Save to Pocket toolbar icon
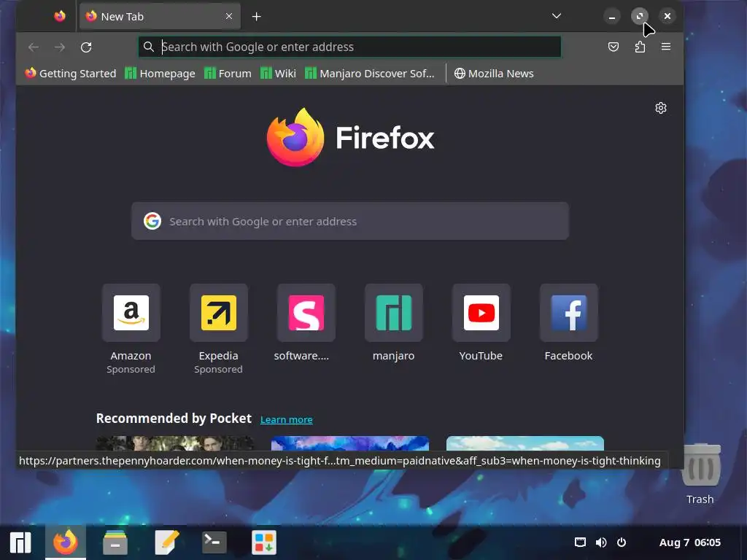The height and width of the screenshot is (560, 747). coord(613,47)
